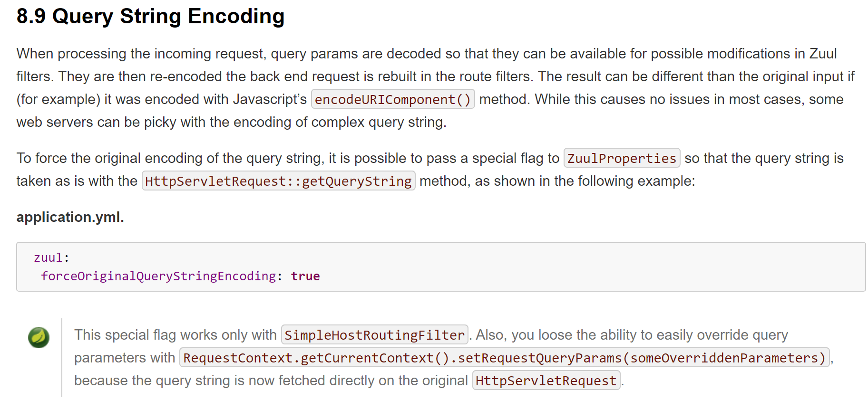868x400 pixels.
Task: Click the word Javascript's in first paragraph
Action: click(270, 99)
